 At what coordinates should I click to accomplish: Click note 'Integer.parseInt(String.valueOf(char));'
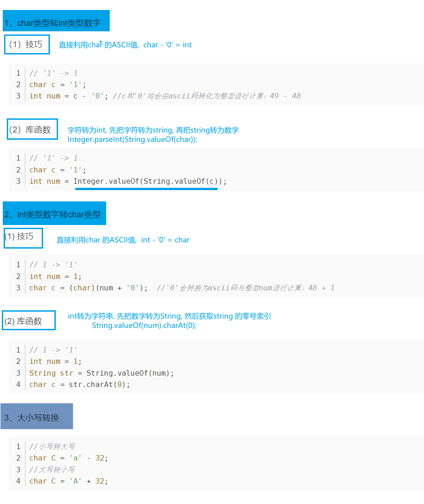pos(132,140)
